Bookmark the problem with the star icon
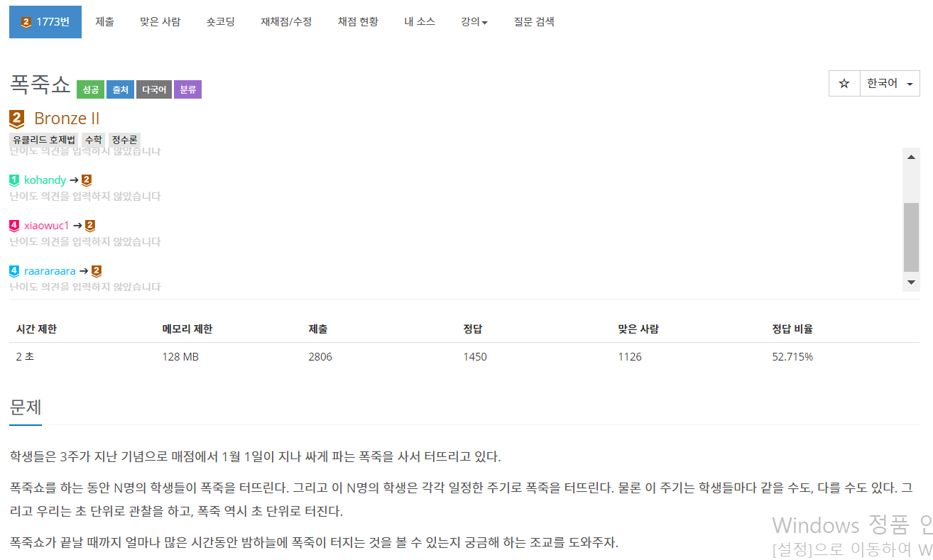 point(844,84)
